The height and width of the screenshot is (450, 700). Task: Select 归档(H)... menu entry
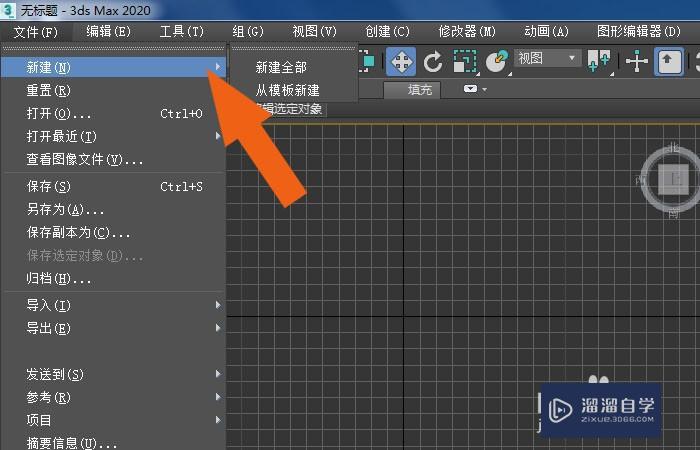114,279
